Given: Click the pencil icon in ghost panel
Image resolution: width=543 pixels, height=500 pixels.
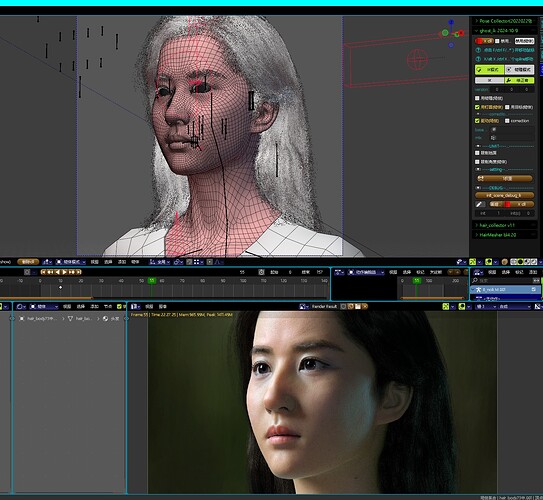Looking at the screenshot, I should [479, 204].
